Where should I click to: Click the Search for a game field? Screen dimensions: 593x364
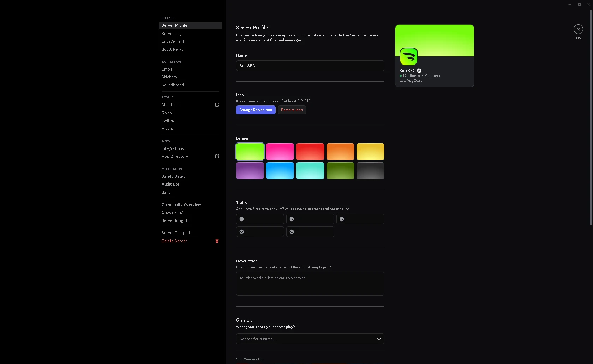(x=310, y=339)
